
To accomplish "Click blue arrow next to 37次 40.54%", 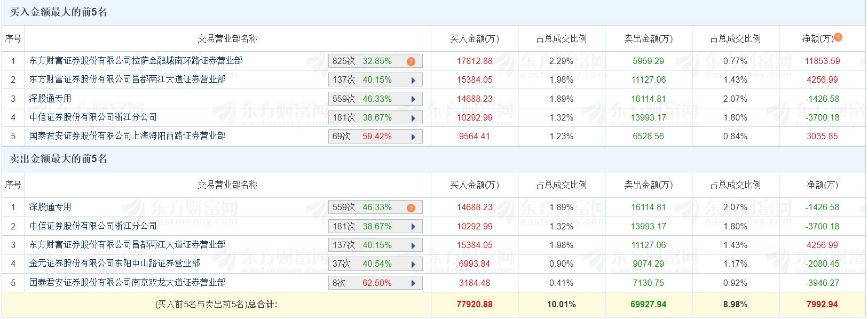I will click(x=413, y=265).
